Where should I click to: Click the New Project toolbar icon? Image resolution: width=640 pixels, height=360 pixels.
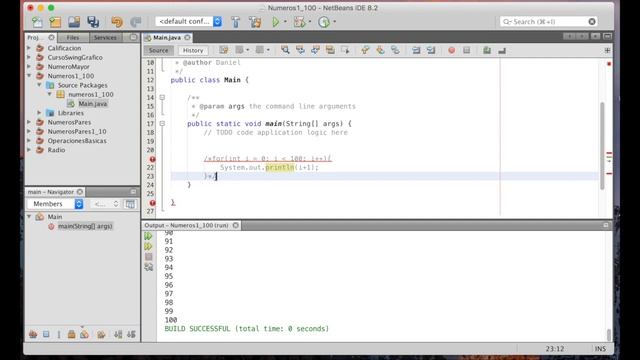click(x=55, y=22)
